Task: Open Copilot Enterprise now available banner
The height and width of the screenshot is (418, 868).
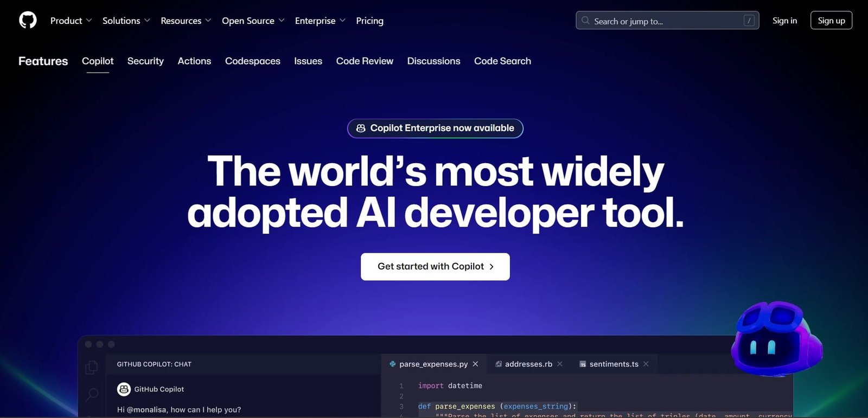Action: [x=435, y=128]
